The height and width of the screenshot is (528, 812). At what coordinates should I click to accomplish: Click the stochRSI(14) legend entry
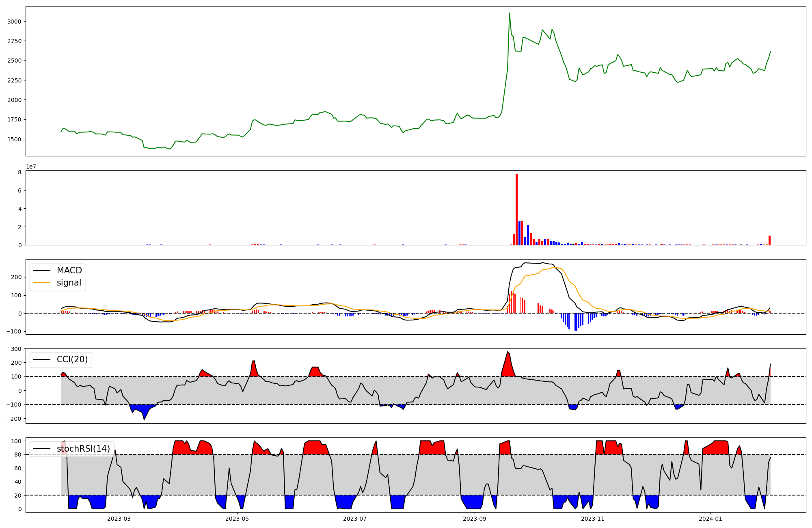[x=83, y=449]
